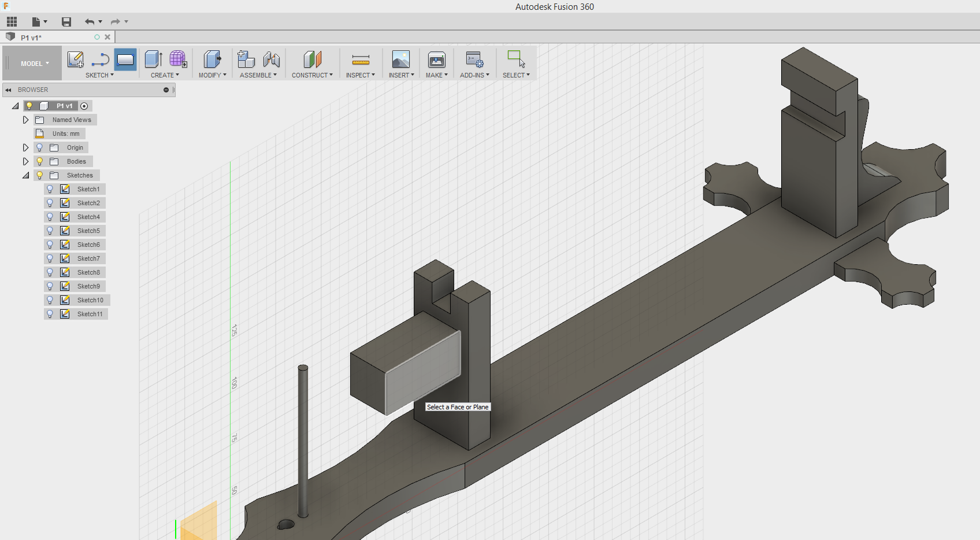Open the SELECT menu
980x540 pixels.
(x=516, y=75)
